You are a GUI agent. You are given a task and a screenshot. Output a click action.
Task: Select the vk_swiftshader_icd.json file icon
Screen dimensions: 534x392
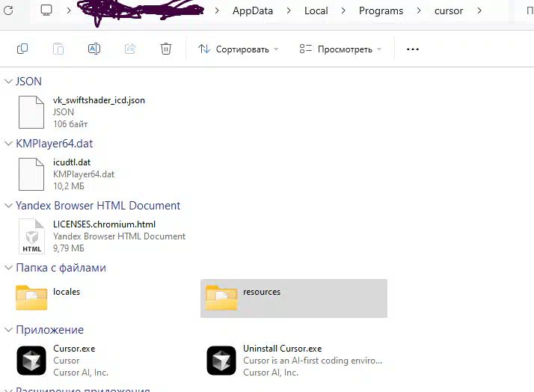pyautogui.click(x=31, y=112)
